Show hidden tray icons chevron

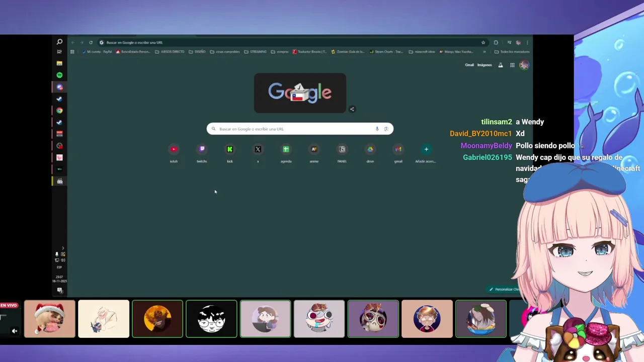coord(62,248)
